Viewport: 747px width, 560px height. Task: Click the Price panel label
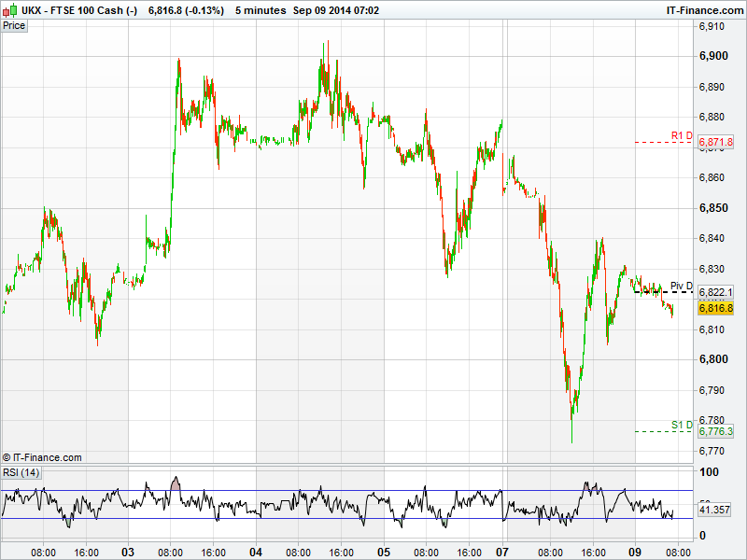14,25
